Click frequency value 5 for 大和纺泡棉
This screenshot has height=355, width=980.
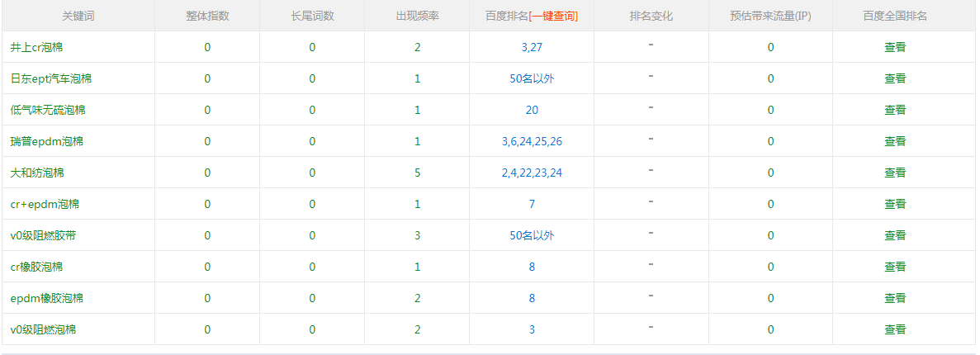418,173
